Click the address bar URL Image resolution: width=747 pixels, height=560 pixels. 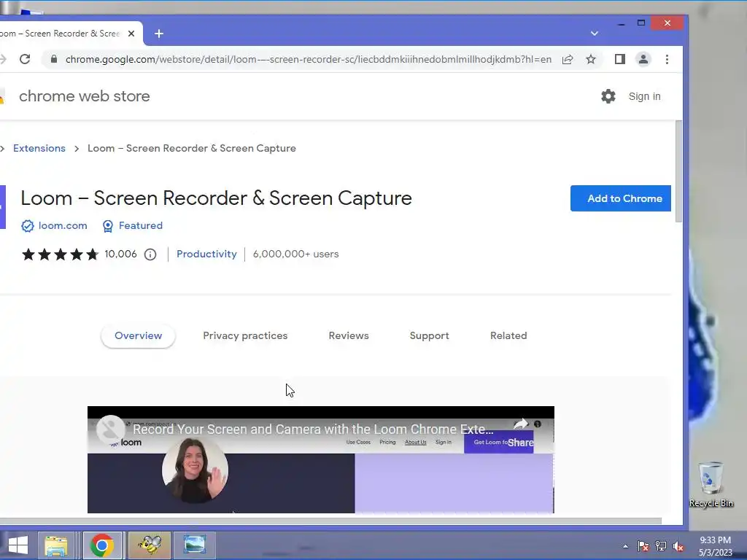[309, 59]
